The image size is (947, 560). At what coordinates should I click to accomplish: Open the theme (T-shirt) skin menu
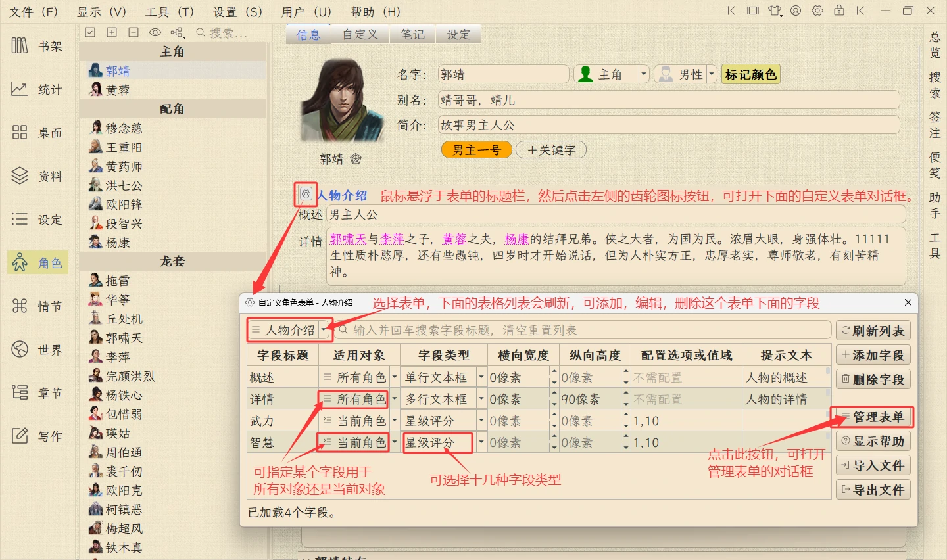click(x=775, y=11)
